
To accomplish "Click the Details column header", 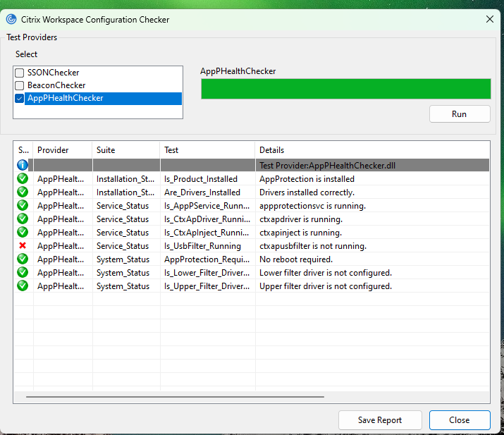I will click(x=372, y=150).
